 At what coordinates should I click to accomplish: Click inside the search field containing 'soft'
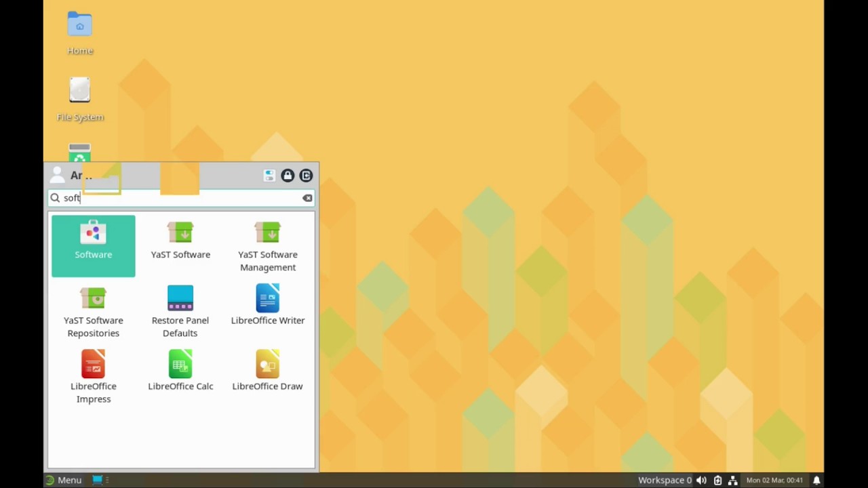pyautogui.click(x=181, y=198)
